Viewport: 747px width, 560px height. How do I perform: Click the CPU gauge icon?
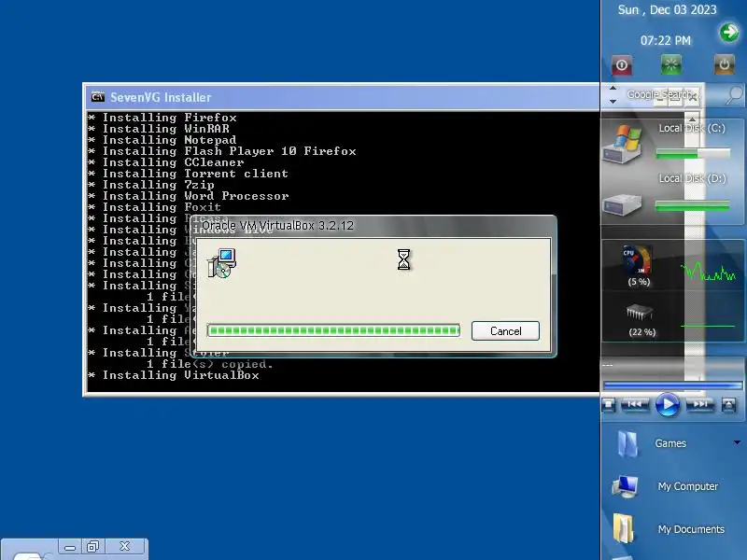click(637, 259)
